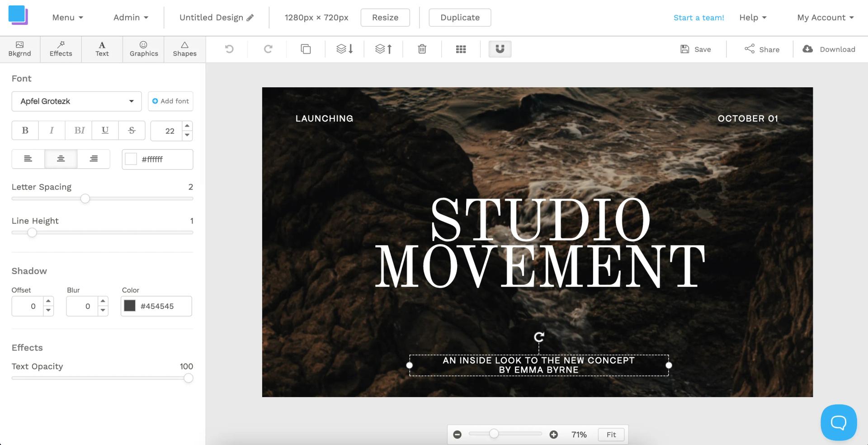This screenshot has height=445, width=868.
Task: Toggle italic text formatting
Action: click(x=52, y=130)
